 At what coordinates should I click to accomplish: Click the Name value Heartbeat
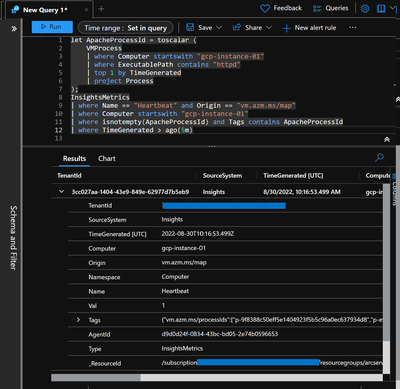point(175,291)
